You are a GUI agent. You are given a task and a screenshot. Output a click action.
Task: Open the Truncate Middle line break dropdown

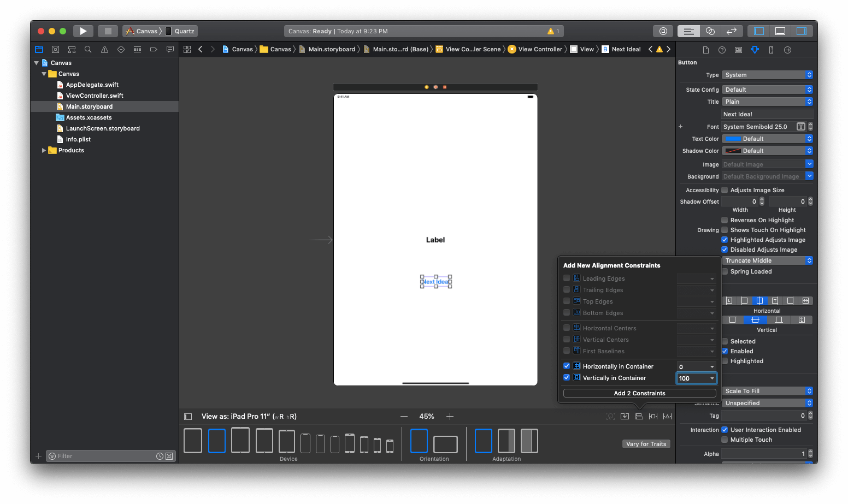click(767, 260)
